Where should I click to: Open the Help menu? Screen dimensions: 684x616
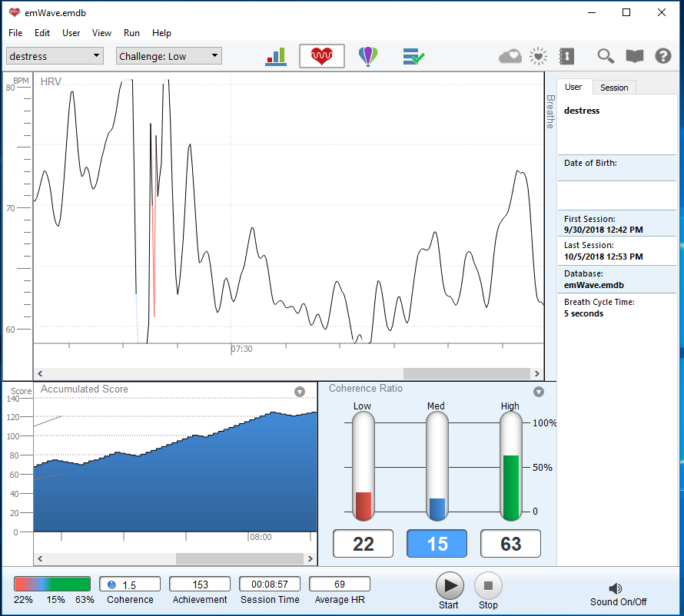161,33
